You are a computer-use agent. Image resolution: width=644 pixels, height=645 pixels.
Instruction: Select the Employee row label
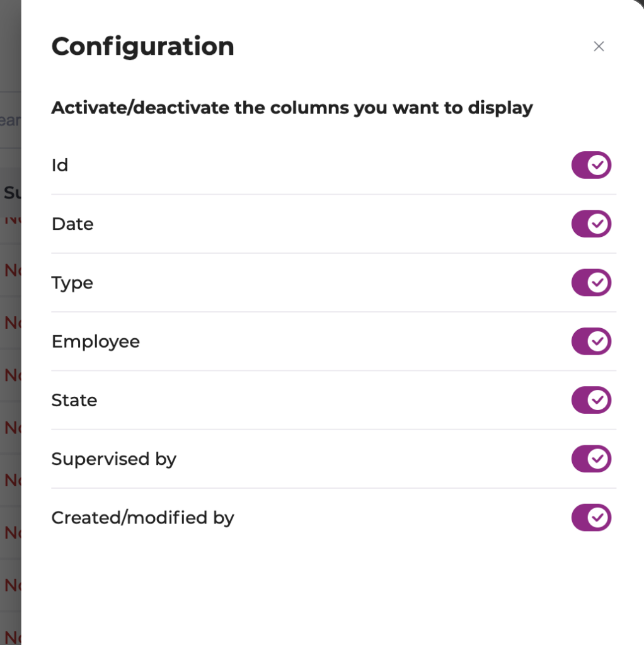click(x=96, y=341)
